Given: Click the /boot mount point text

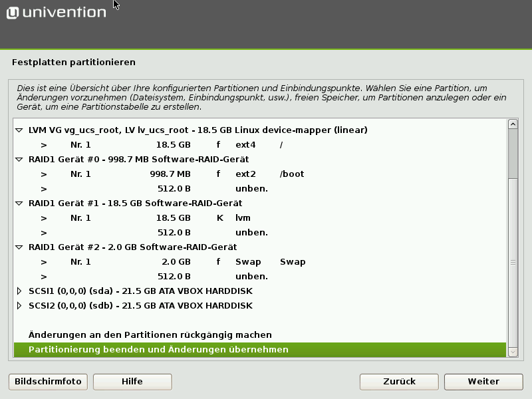Looking at the screenshot, I should pyautogui.click(x=292, y=174).
